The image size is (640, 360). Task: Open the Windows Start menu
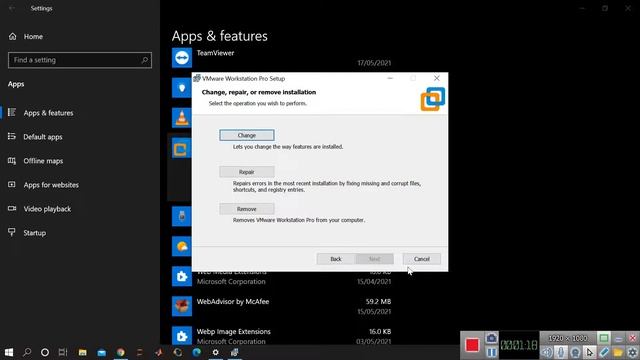click(9, 352)
